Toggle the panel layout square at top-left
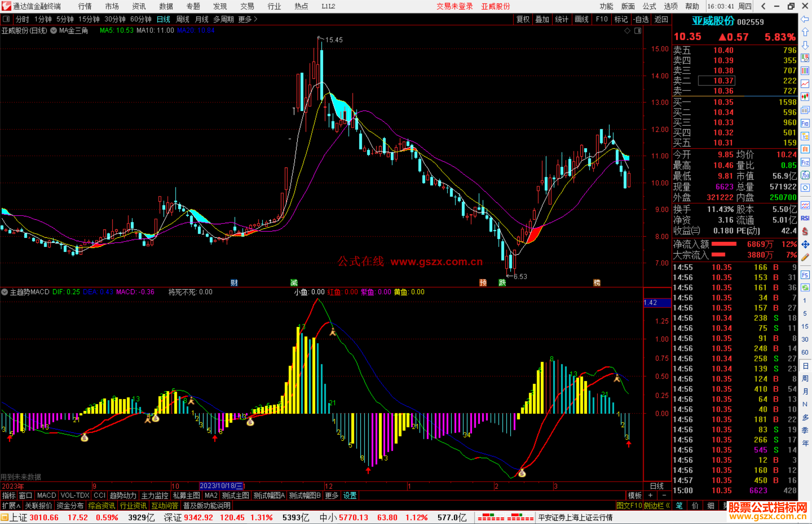The image size is (812, 524). click(6, 19)
